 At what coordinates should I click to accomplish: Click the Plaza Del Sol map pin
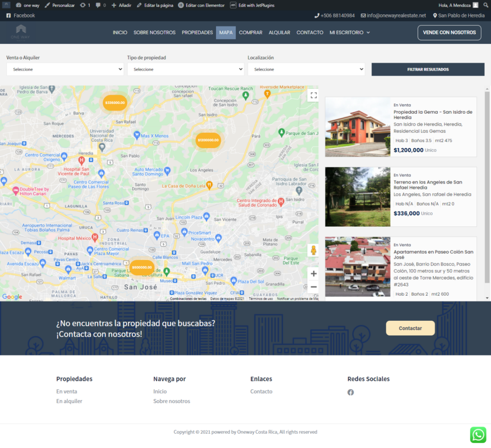(x=234, y=280)
